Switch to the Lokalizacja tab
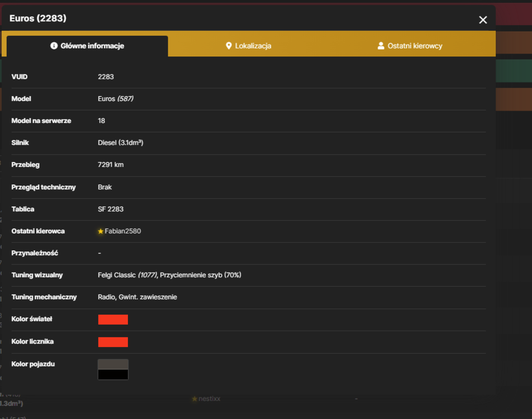The width and height of the screenshot is (532, 419). [248, 46]
